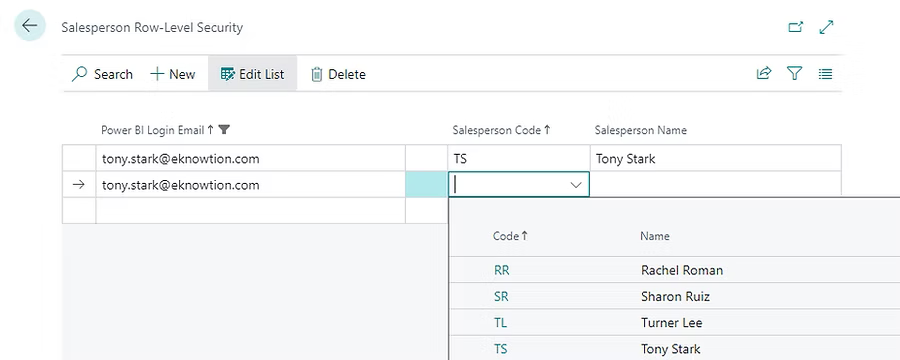Click the Salesperson Row-Level Security page title
Image resolution: width=900 pixels, height=360 pixels.
click(x=152, y=27)
